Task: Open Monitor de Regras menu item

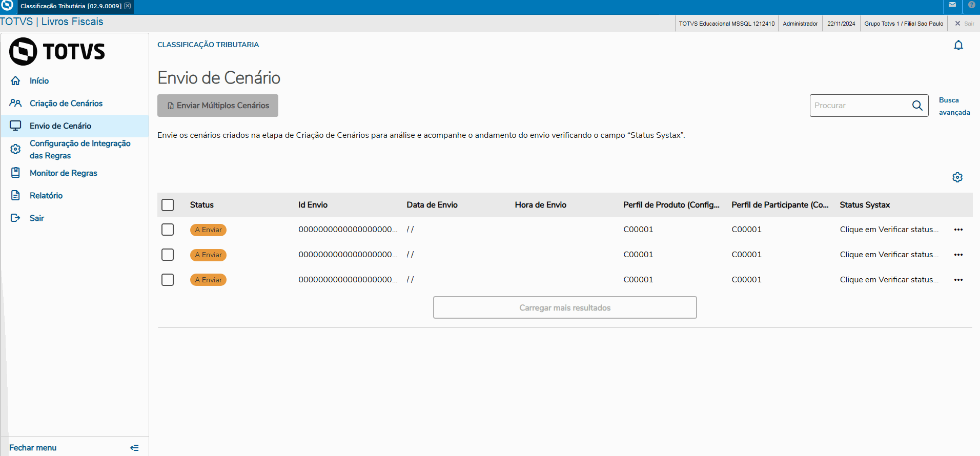Action: [64, 173]
